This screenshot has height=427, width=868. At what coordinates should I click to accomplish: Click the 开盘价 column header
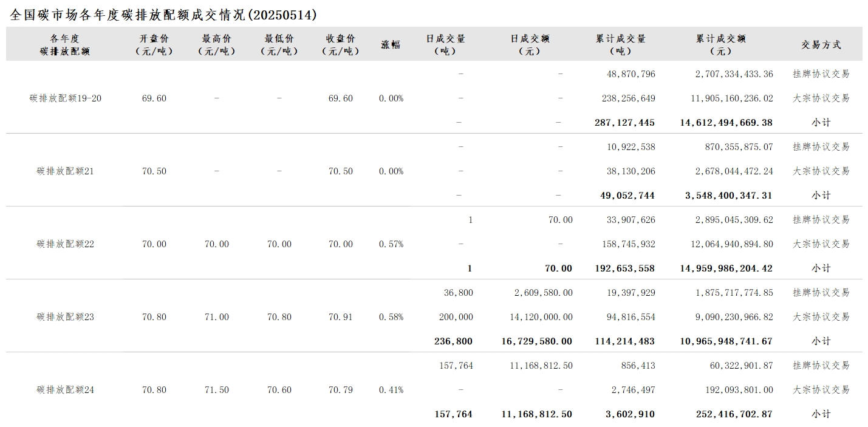click(x=154, y=44)
